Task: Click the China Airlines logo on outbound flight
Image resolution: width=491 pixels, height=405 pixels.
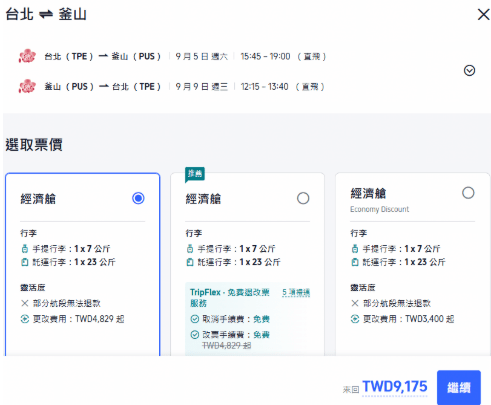Action: tap(27, 56)
